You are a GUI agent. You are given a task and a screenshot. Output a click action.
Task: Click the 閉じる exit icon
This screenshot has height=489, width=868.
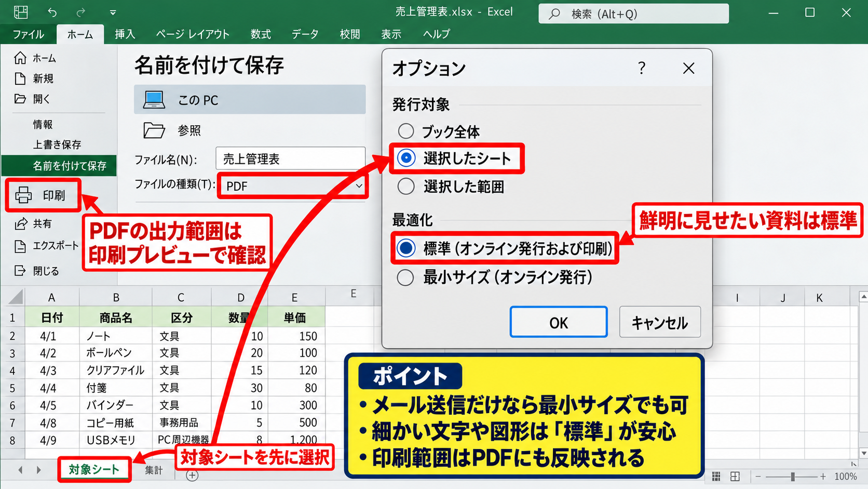pyautogui.click(x=20, y=270)
